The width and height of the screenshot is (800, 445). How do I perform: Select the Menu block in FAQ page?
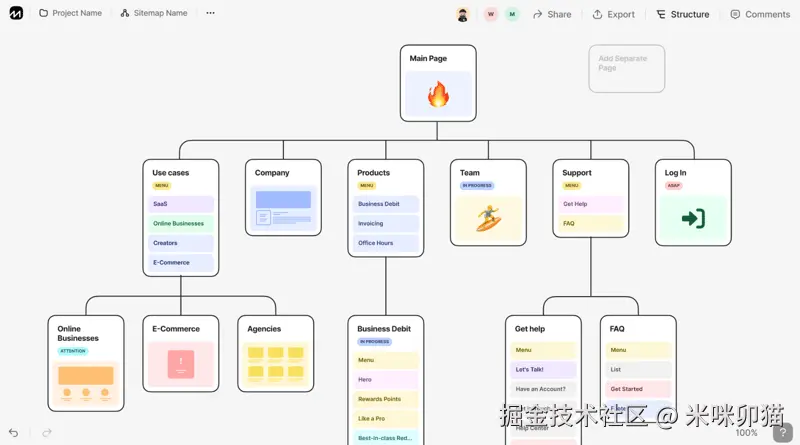point(638,350)
